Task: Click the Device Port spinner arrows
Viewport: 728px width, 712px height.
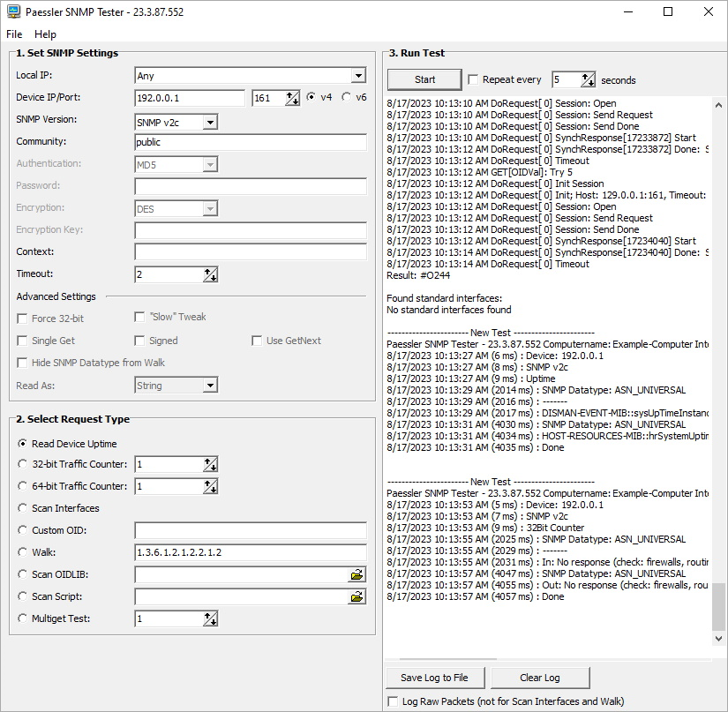Action: coord(293,98)
